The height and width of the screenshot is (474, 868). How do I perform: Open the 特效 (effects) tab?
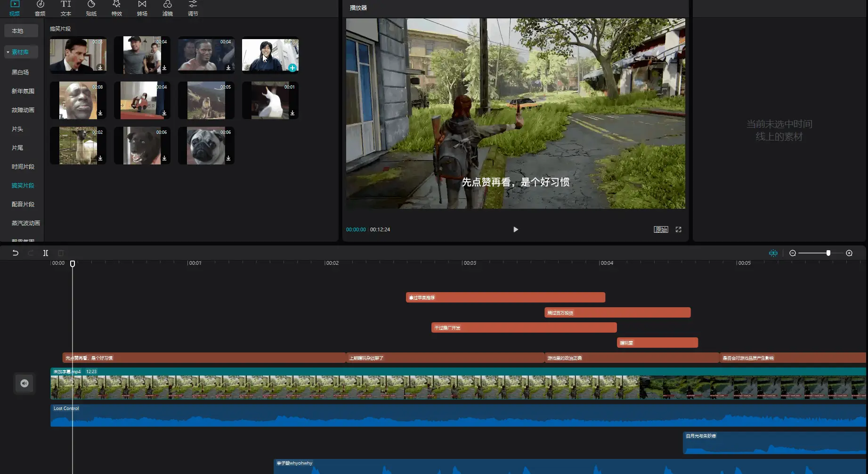click(x=116, y=8)
